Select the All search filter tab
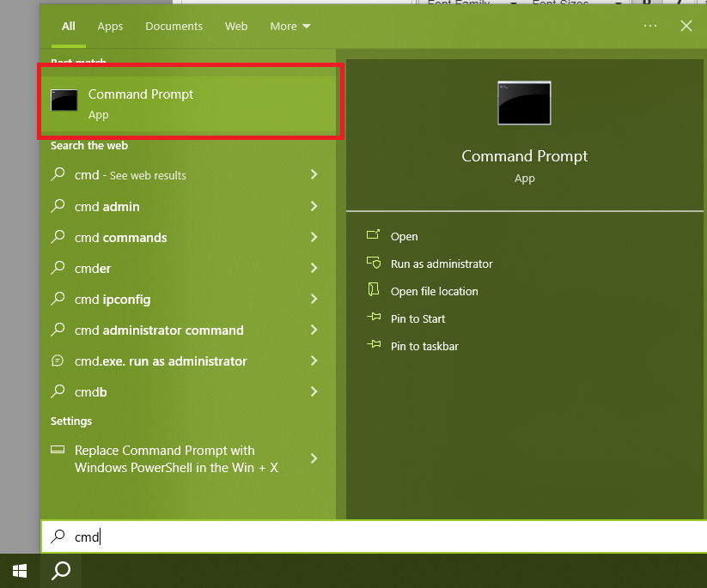The image size is (707, 588). tap(69, 26)
